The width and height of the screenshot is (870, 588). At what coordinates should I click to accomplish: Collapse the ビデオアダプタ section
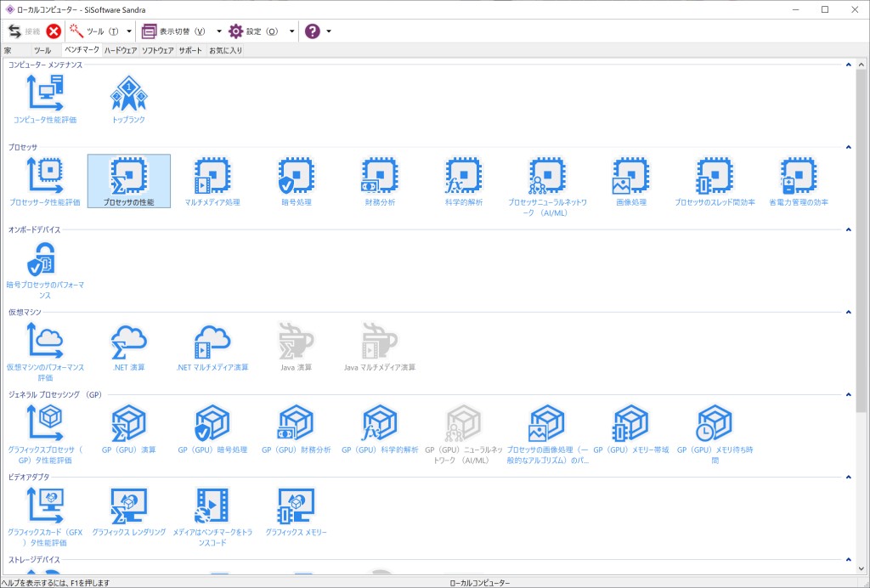tap(847, 477)
